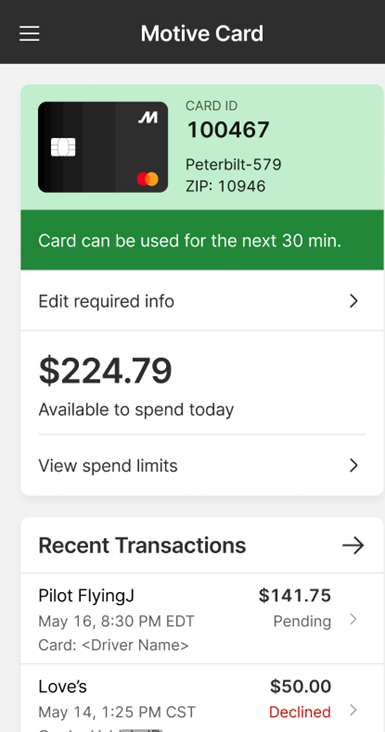This screenshot has height=732, width=385.
Task: Open the Recent Transactions heading
Action: (x=142, y=545)
